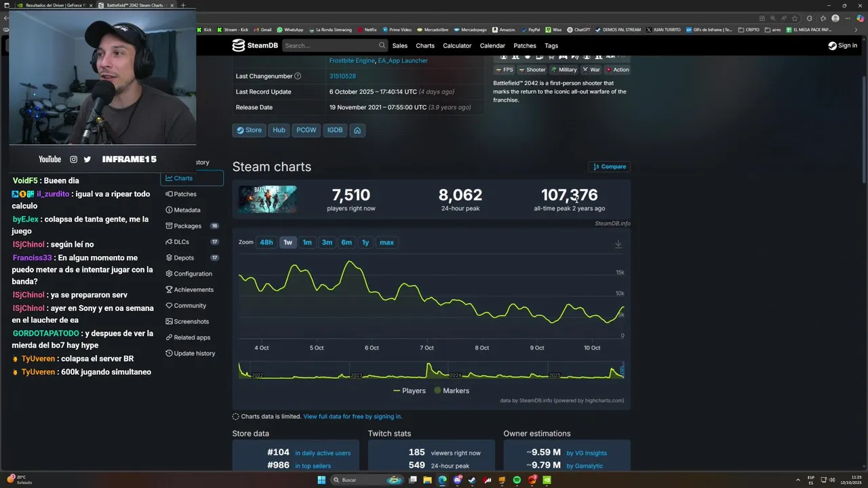868x488 pixels.
Task: Select DLCs in the sidebar
Action: coord(192,242)
